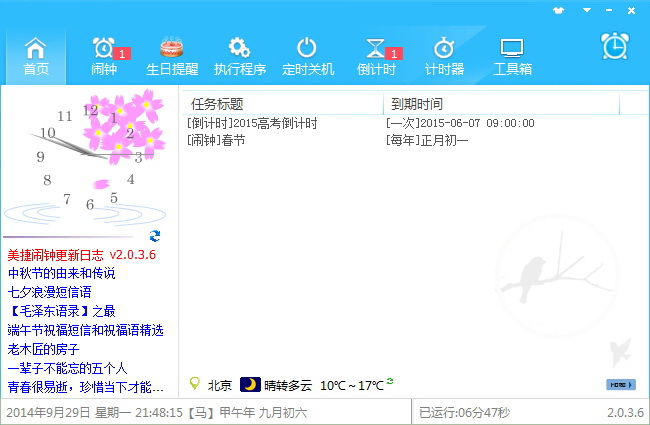The width and height of the screenshot is (650, 425).
Task: Click the 北京 city location label
Action: [219, 385]
